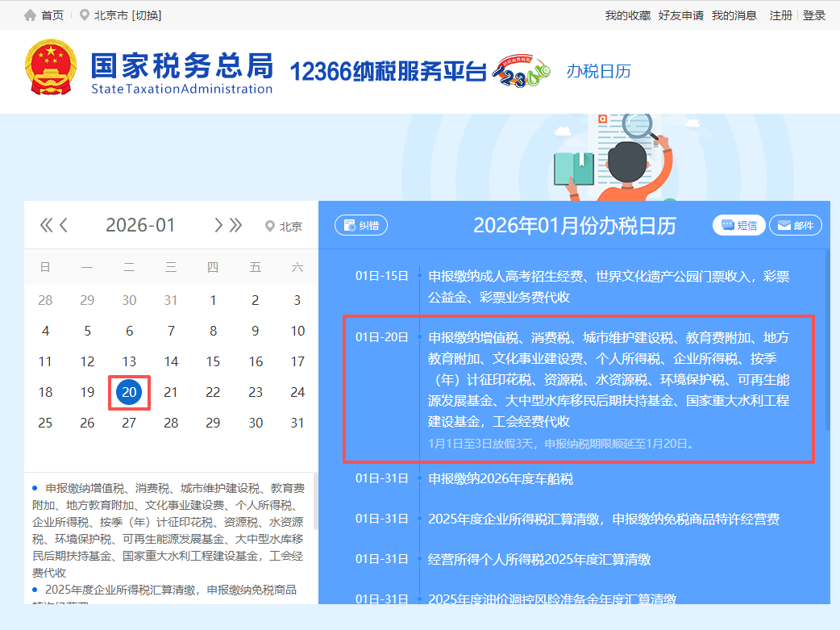
Task: Open 我的收藏 in top menu
Action: pyautogui.click(x=627, y=15)
